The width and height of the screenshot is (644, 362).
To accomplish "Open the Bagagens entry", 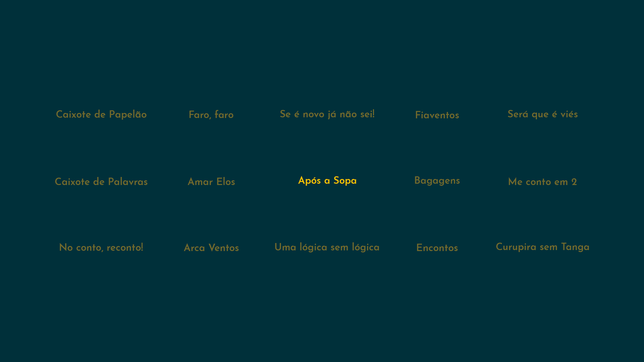I will [x=437, y=181].
